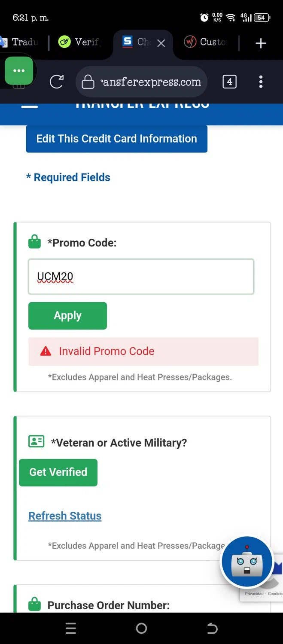
Task: Open the tab switcher showing 4 tabs
Action: pos(229,82)
